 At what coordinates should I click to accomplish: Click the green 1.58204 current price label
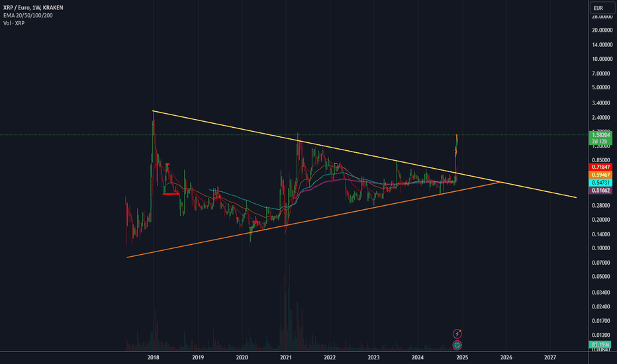(x=601, y=135)
